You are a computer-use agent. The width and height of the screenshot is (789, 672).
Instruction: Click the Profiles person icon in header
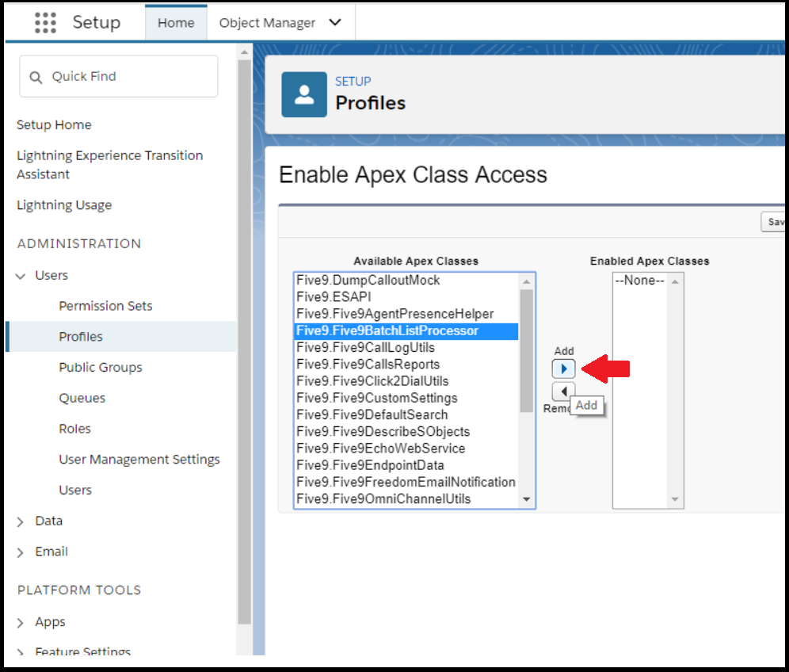[x=304, y=94]
